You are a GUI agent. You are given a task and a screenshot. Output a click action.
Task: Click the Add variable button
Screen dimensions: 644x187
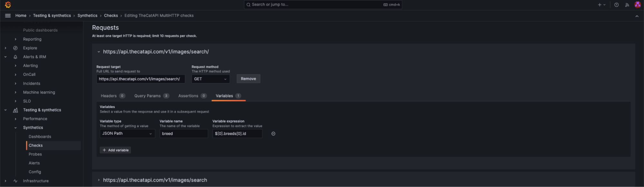tap(115, 150)
